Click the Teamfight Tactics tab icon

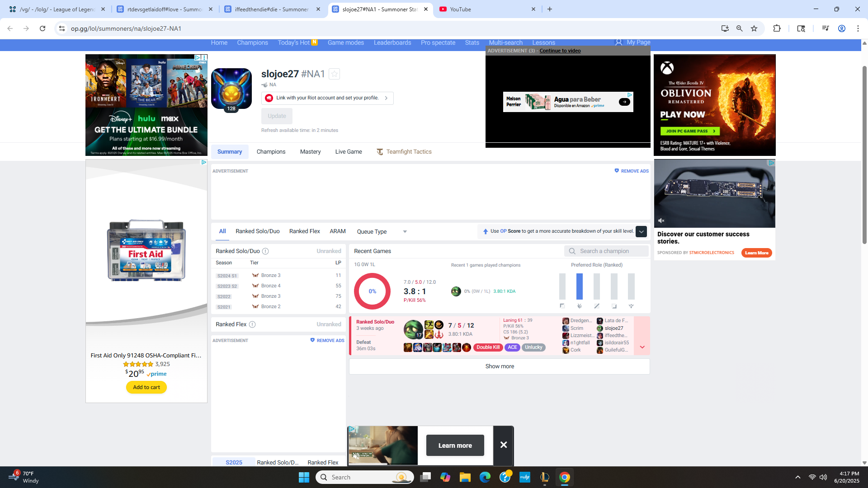click(380, 152)
